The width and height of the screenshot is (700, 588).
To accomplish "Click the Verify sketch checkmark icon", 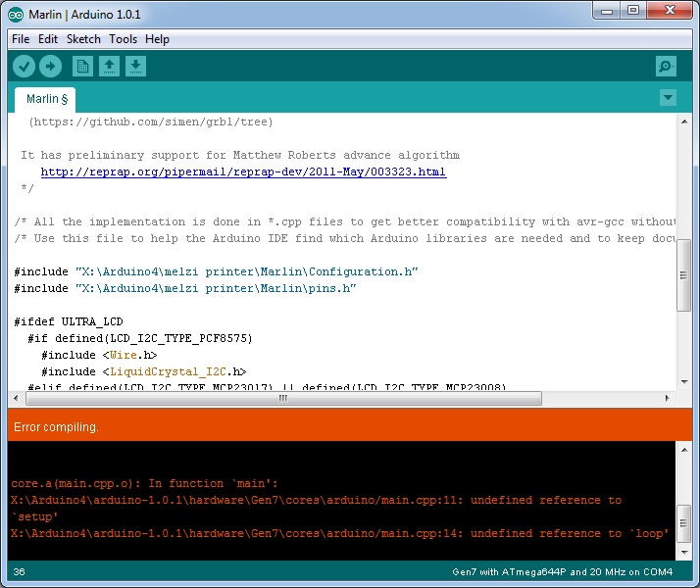I will (x=25, y=67).
